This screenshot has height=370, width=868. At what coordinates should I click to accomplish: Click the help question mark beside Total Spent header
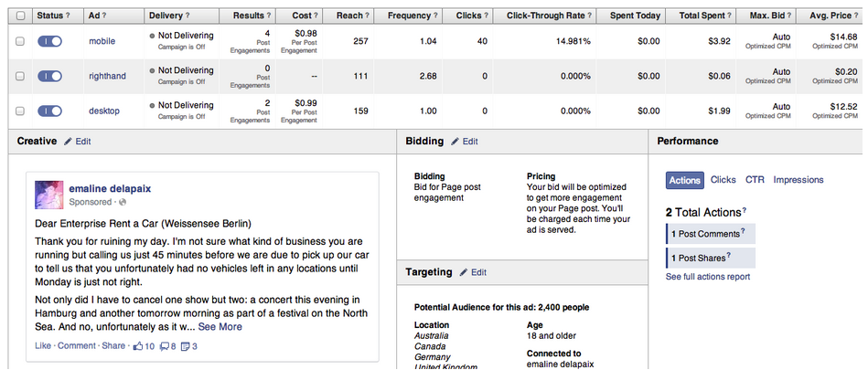pos(729,16)
